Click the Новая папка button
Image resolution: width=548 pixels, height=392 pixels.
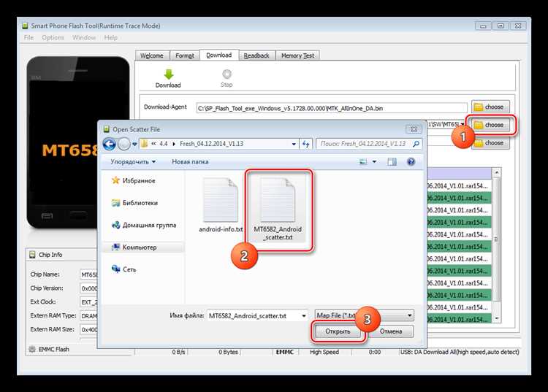[x=190, y=161]
